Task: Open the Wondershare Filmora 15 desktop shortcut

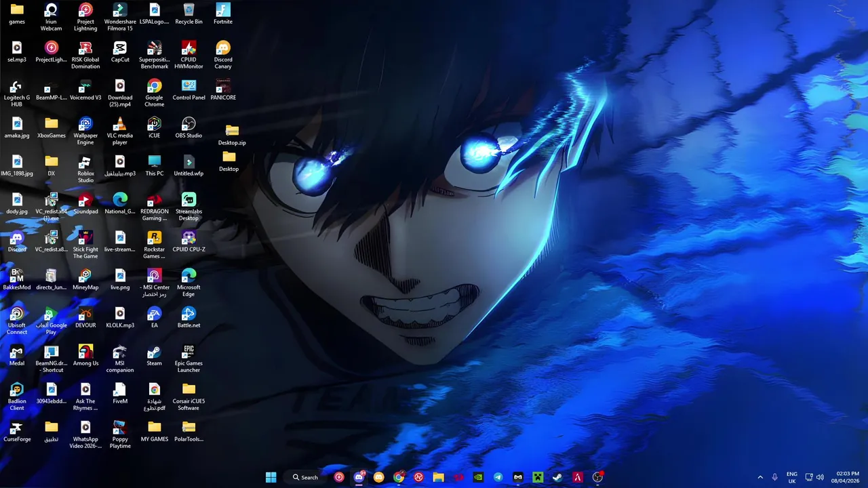Action: [x=120, y=16]
